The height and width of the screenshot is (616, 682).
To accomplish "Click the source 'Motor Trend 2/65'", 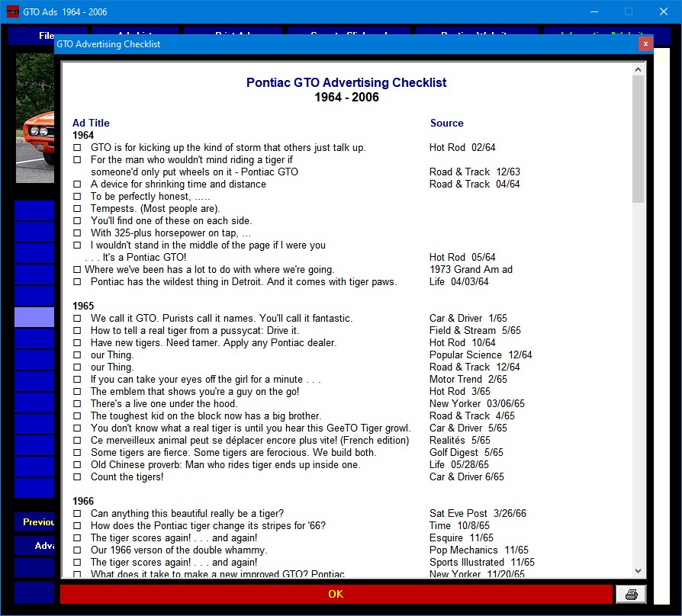I will pyautogui.click(x=468, y=379).
